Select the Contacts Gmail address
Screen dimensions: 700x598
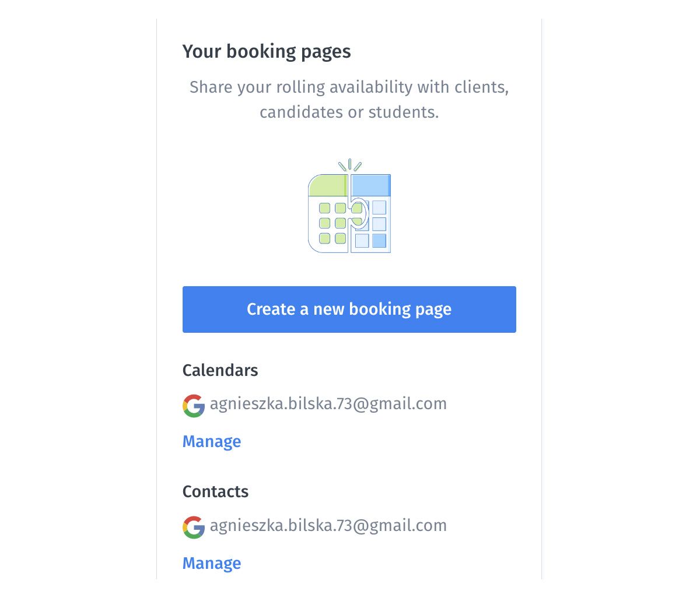pos(328,526)
